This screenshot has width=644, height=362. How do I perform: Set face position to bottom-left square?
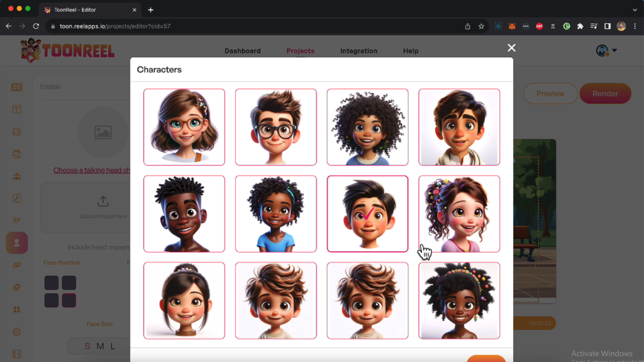[52, 300]
